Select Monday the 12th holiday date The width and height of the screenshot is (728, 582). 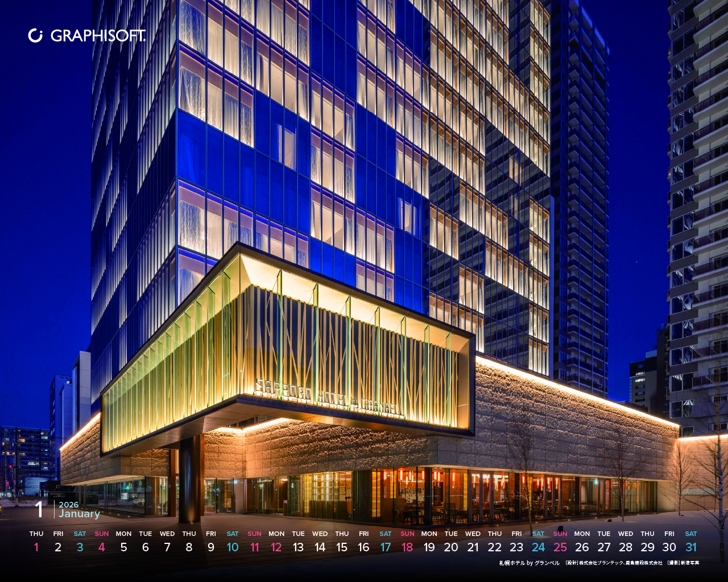276,547
